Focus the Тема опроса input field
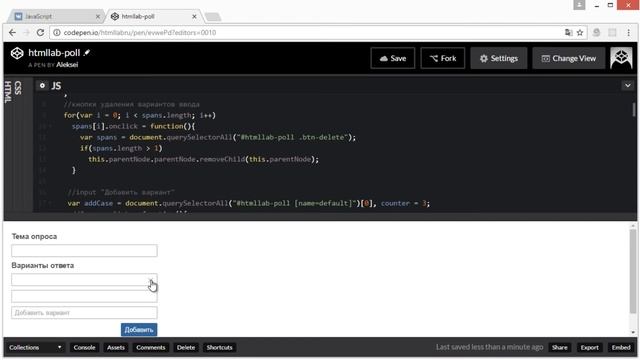 tap(84, 251)
